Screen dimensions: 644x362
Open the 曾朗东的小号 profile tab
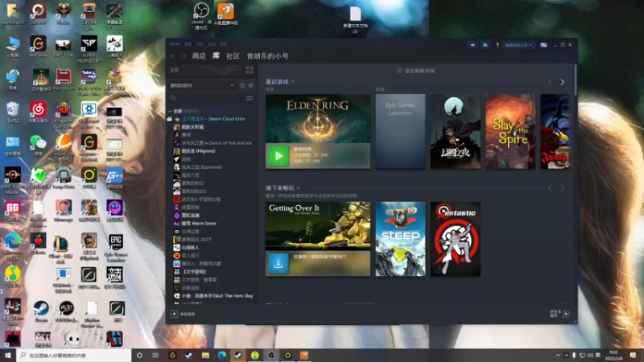(267, 56)
